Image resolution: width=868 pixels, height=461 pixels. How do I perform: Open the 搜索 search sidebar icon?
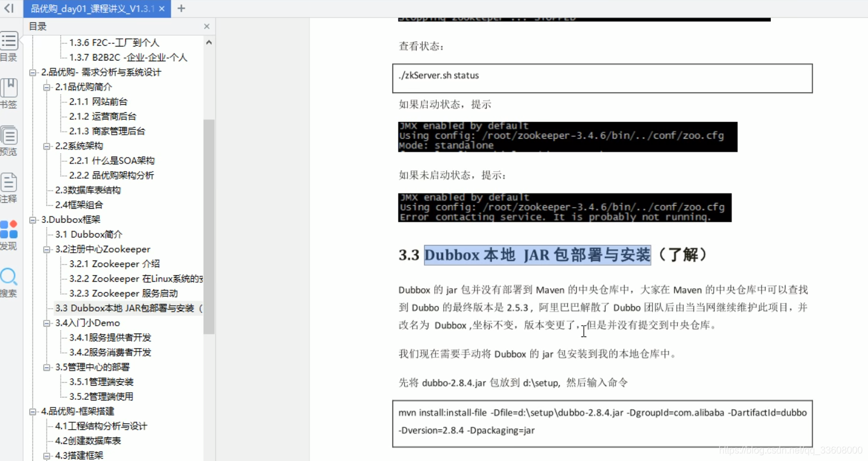point(9,282)
